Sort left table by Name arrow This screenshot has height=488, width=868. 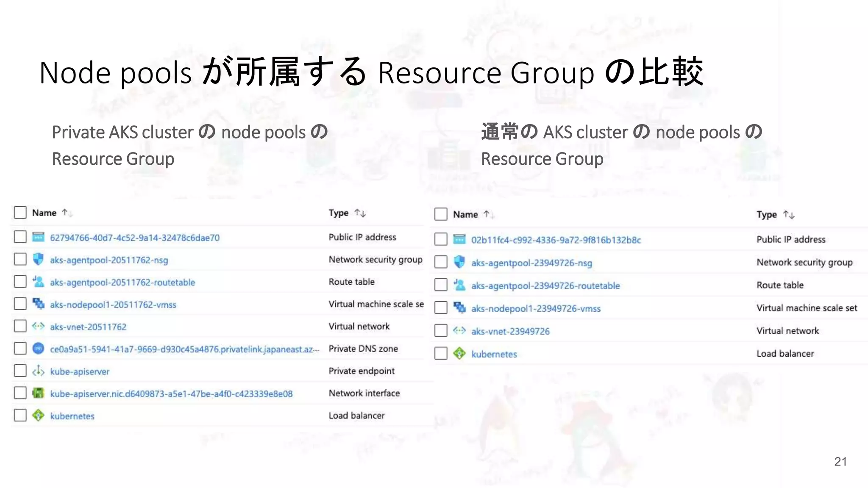pos(67,213)
